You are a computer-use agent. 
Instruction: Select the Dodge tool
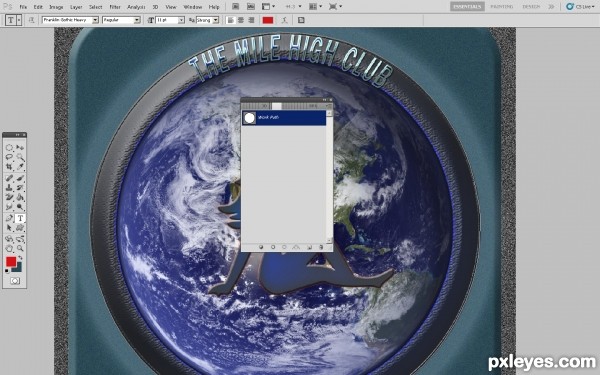(20, 207)
